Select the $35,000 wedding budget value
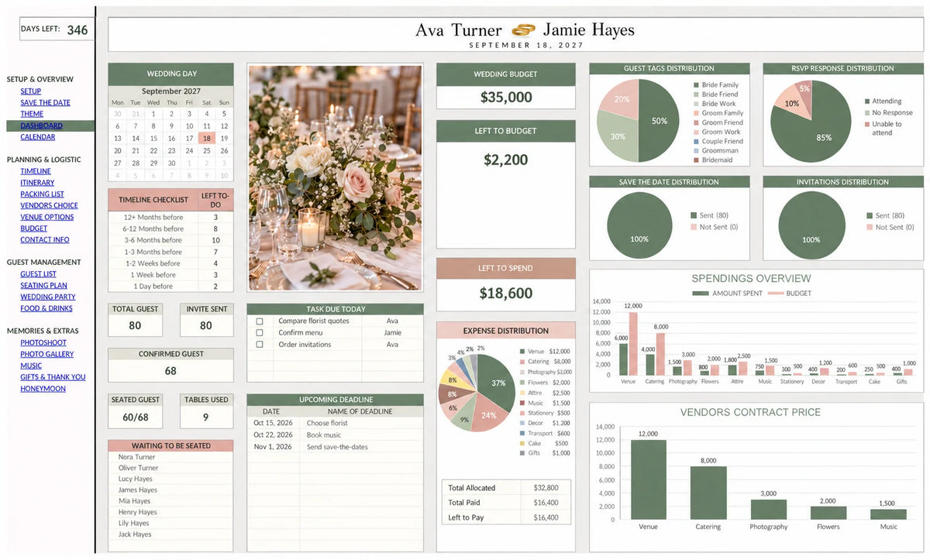This screenshot has width=930, height=560. [506, 98]
